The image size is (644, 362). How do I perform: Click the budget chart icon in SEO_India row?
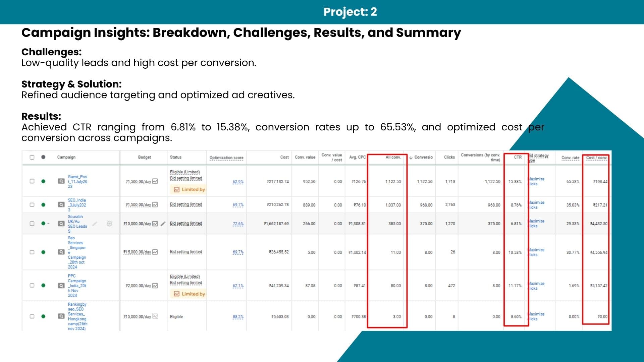pos(155,205)
